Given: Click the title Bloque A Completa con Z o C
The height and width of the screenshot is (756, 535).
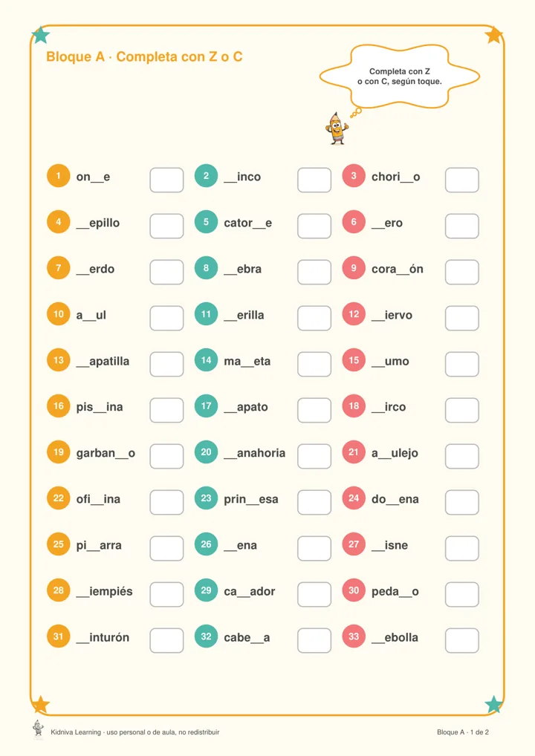Looking at the screenshot, I should [x=144, y=57].
